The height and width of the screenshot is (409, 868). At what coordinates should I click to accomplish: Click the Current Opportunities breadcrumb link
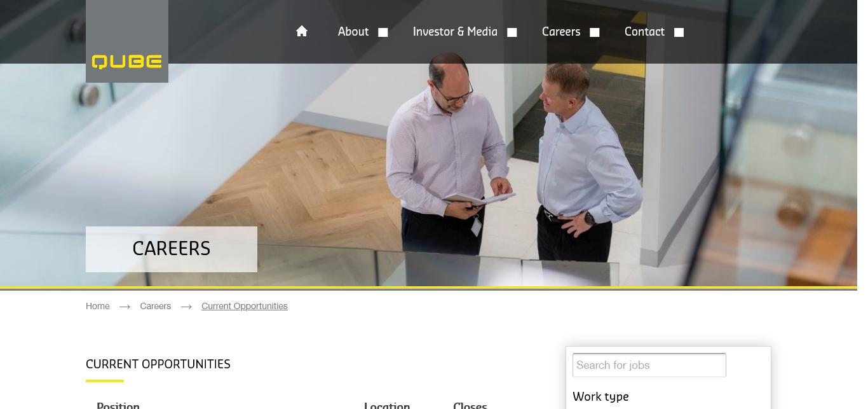[x=245, y=306]
